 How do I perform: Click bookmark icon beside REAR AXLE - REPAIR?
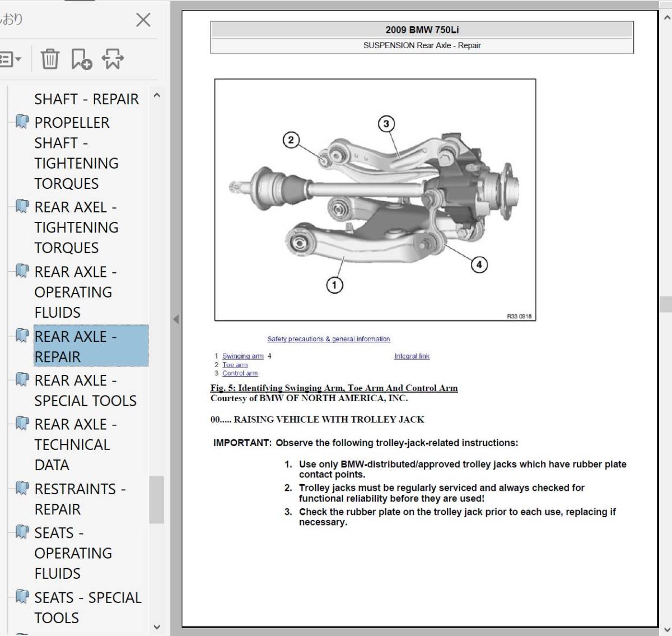coord(22,336)
